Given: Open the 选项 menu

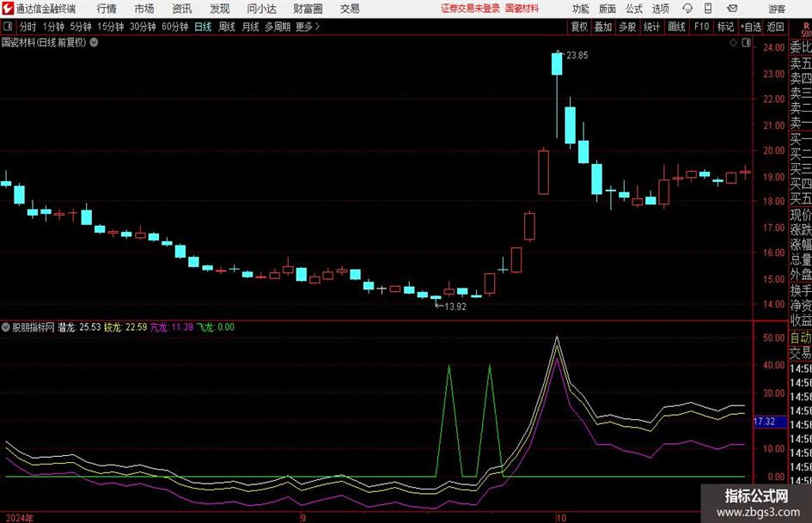Looking at the screenshot, I should coord(660,9).
